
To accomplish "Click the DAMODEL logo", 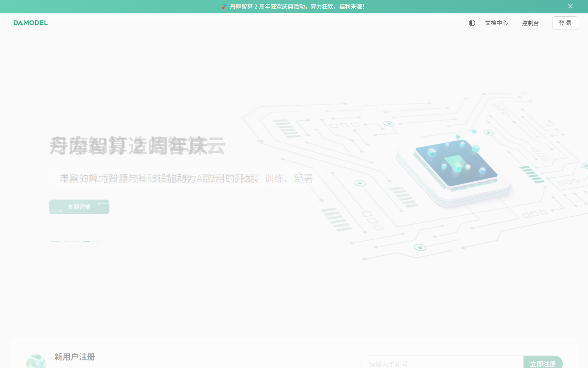I will [x=31, y=23].
